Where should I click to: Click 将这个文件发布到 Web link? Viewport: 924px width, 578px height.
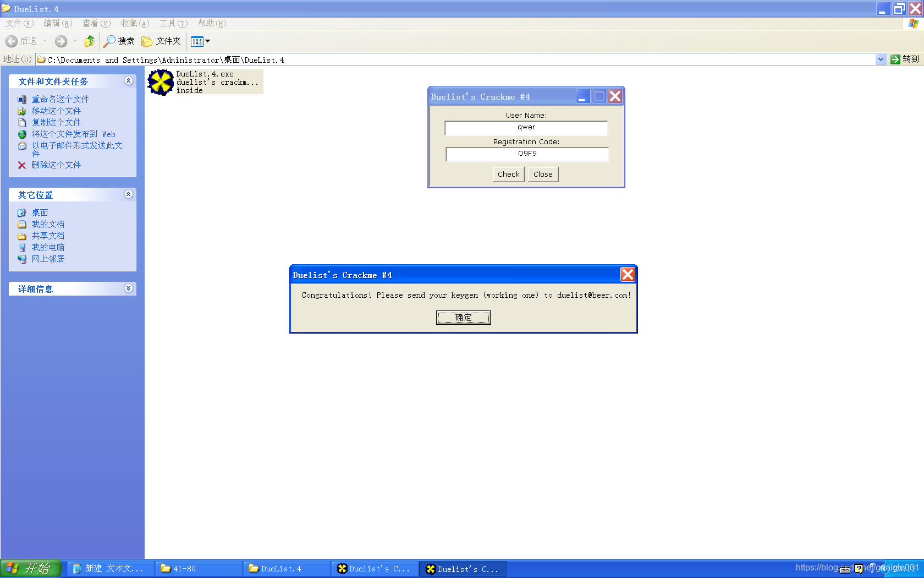(73, 134)
